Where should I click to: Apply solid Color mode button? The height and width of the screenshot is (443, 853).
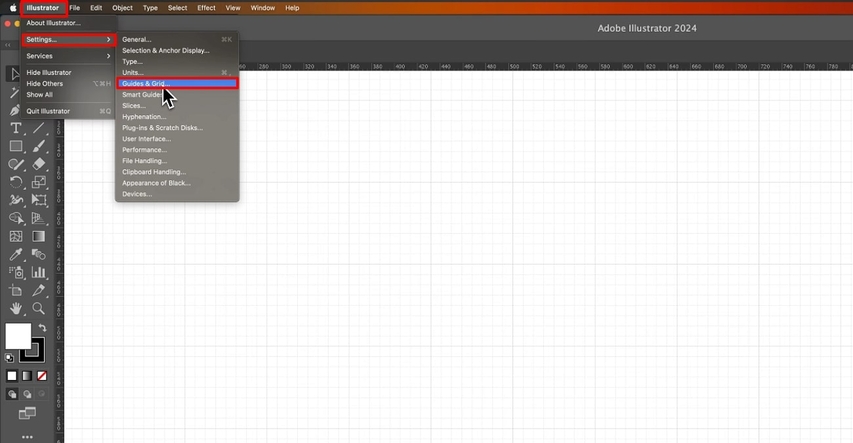coord(11,376)
